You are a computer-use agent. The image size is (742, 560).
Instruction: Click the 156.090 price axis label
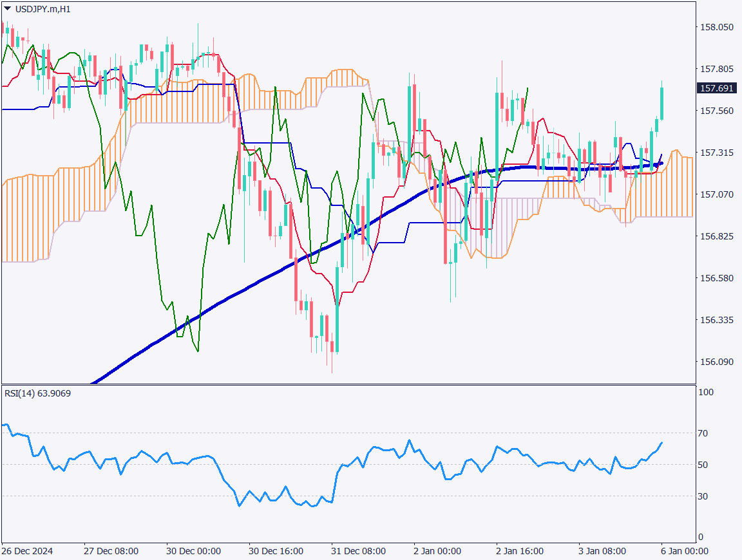[716, 362]
